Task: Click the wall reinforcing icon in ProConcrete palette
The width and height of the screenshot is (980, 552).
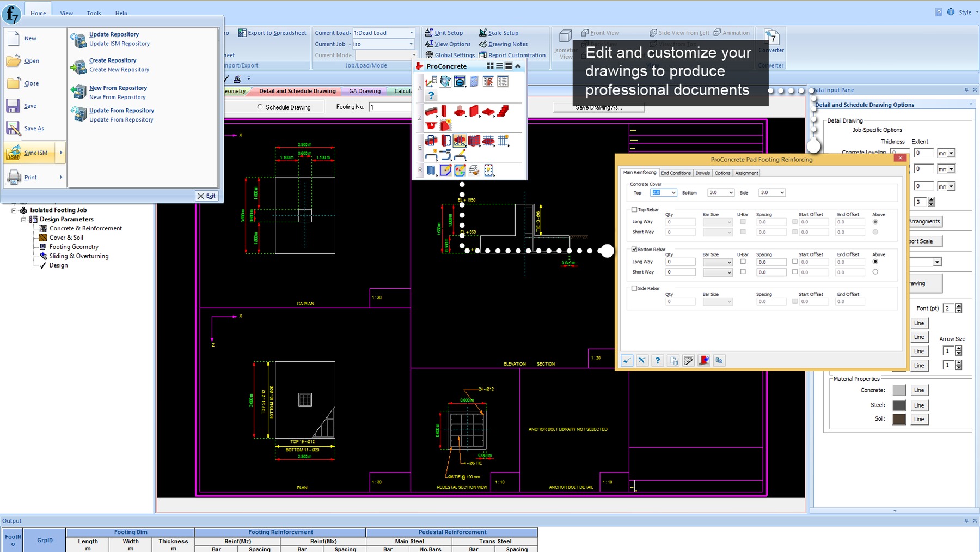Action: 474,141
